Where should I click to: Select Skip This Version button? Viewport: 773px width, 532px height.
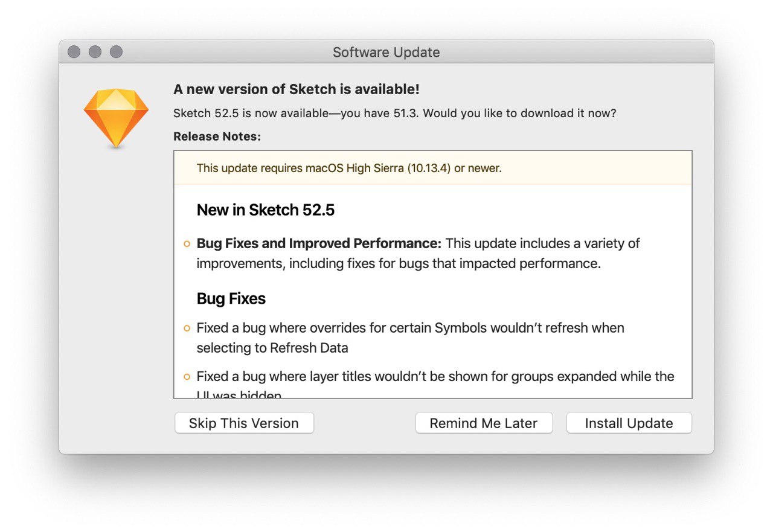coord(244,423)
